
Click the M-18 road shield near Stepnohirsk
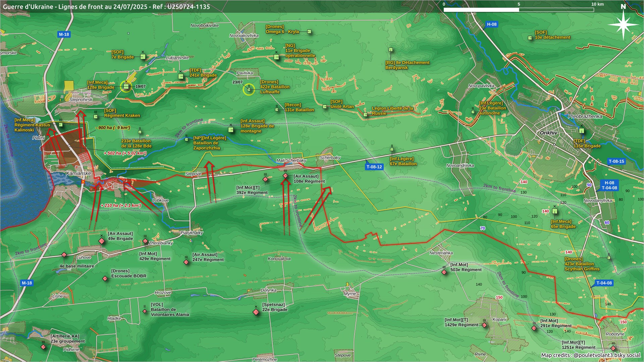pos(64,35)
